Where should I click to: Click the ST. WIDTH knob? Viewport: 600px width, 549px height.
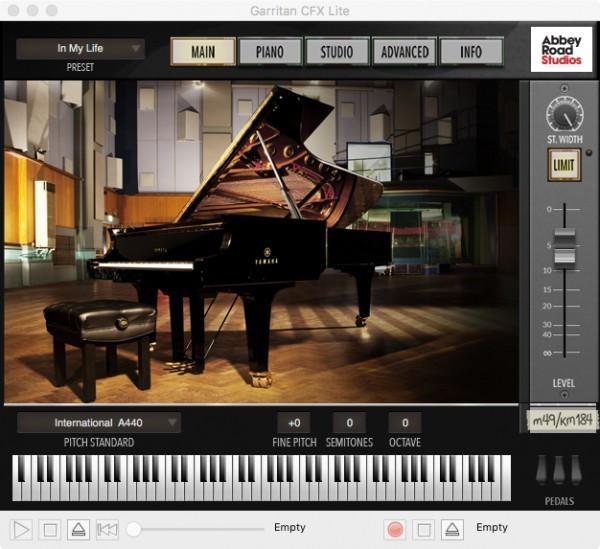coord(564,114)
